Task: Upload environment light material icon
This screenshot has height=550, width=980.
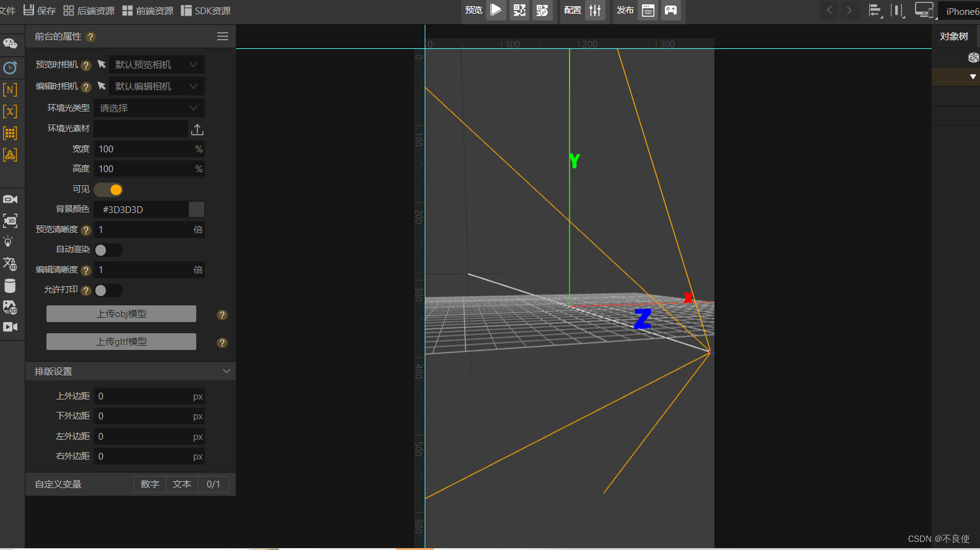Action: tap(197, 129)
